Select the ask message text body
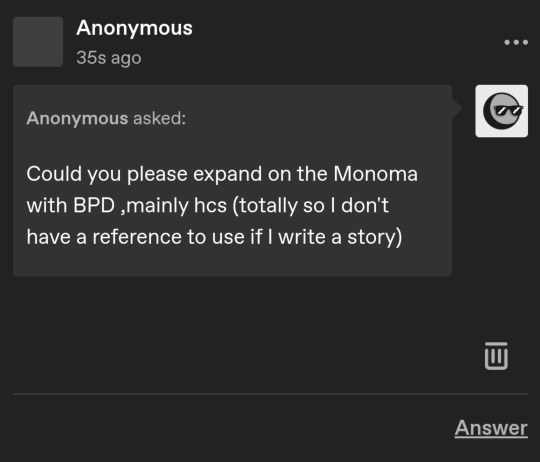This screenshot has height=462, width=540. click(x=222, y=205)
